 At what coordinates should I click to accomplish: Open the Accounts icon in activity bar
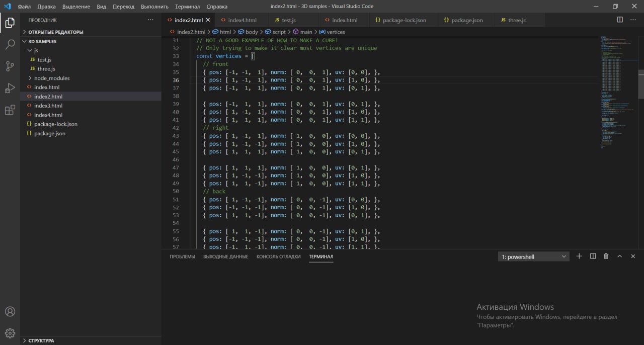point(10,311)
